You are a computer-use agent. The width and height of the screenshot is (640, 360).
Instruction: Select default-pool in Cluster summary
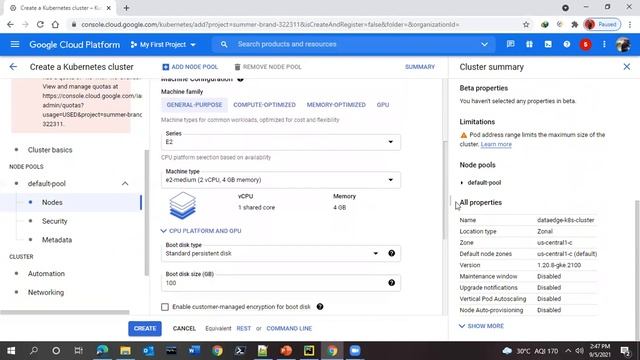[x=484, y=183]
